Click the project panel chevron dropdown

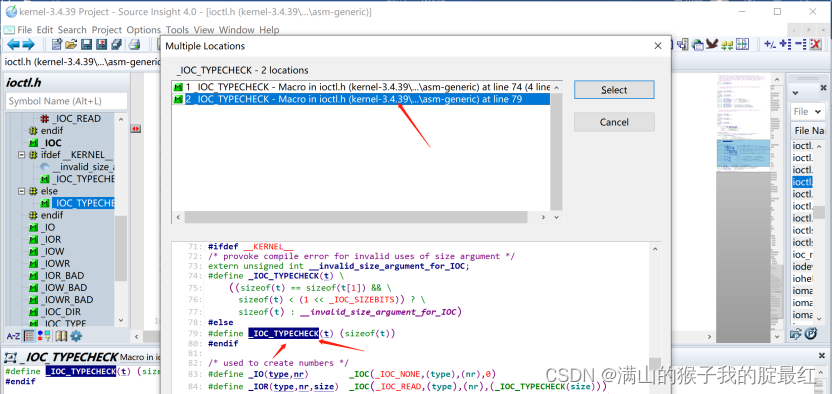(795, 92)
